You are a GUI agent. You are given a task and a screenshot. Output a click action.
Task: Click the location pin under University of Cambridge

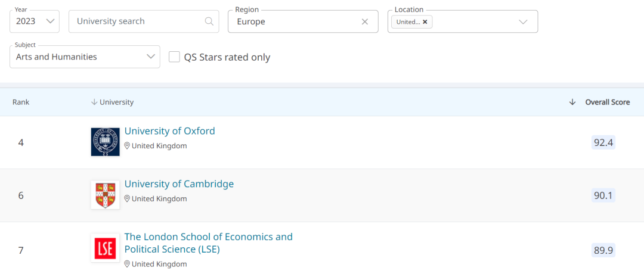point(127,199)
